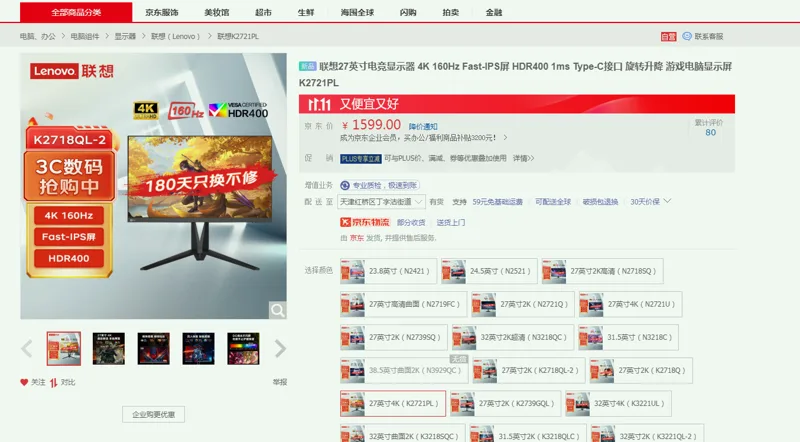The height and width of the screenshot is (442, 800).
Task: Click the 举报 report link
Action: 280,382
